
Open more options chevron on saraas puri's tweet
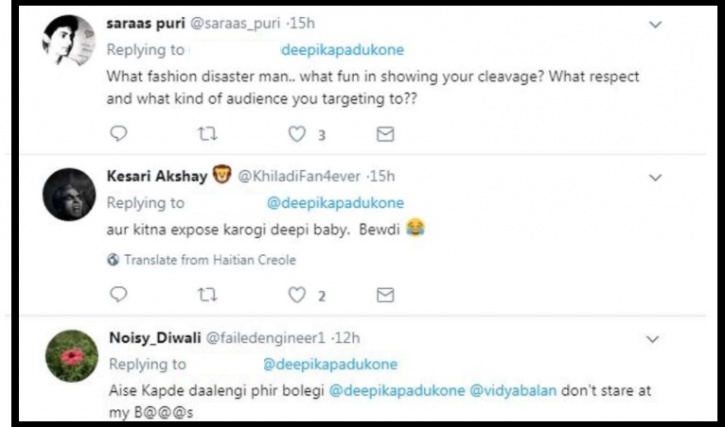(655, 25)
